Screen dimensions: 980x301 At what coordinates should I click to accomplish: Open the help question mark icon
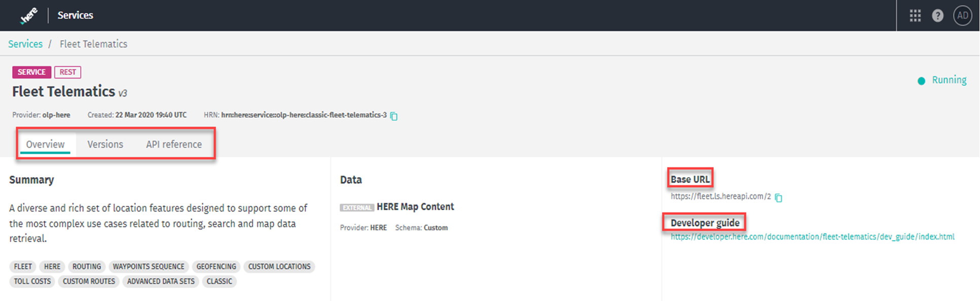coord(937,16)
